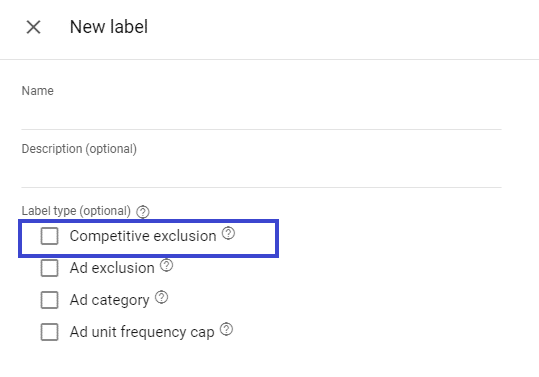Click the Name field caption
The width and height of the screenshot is (539, 377).
coord(38,91)
